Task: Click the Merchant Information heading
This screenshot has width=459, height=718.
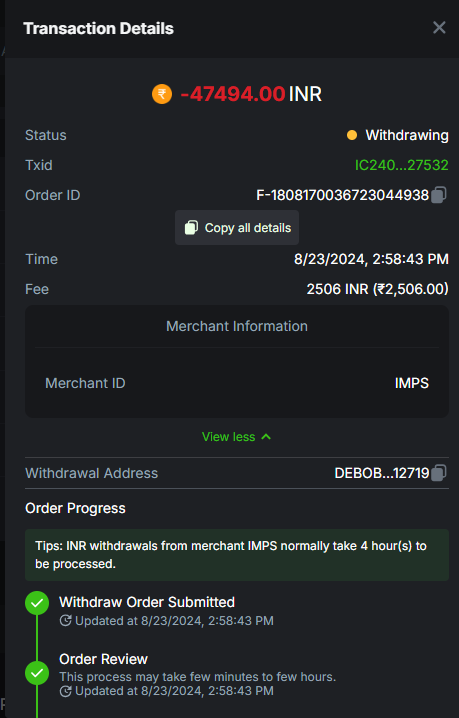Action: (x=237, y=326)
